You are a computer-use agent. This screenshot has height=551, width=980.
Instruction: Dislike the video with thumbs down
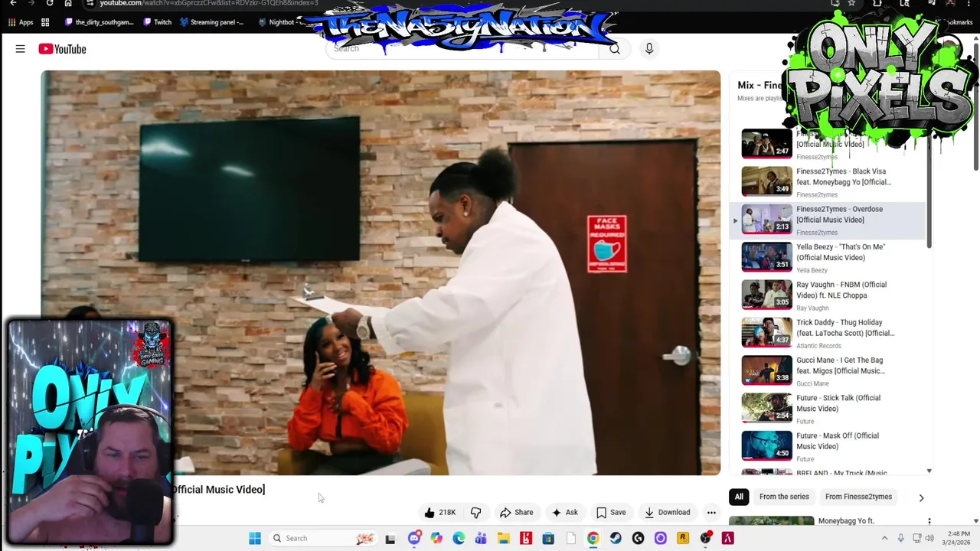475,512
